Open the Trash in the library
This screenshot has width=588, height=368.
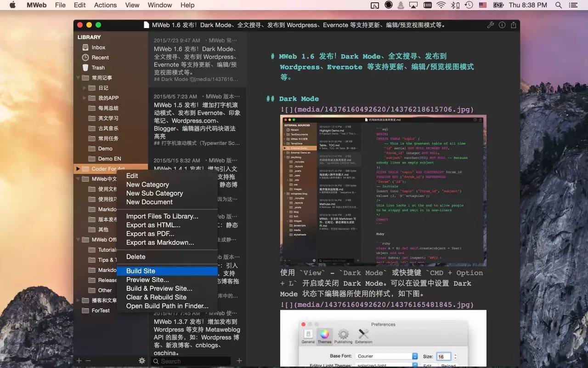click(x=97, y=68)
